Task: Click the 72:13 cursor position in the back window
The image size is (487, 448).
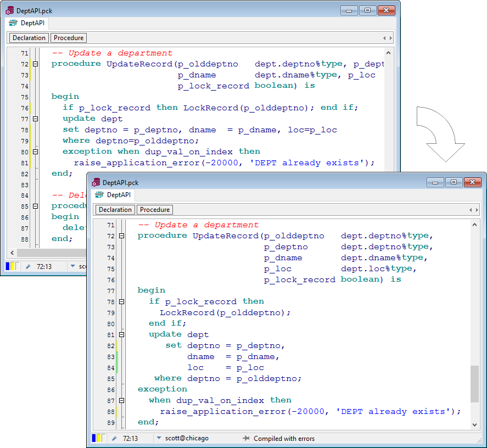Action: [44, 267]
